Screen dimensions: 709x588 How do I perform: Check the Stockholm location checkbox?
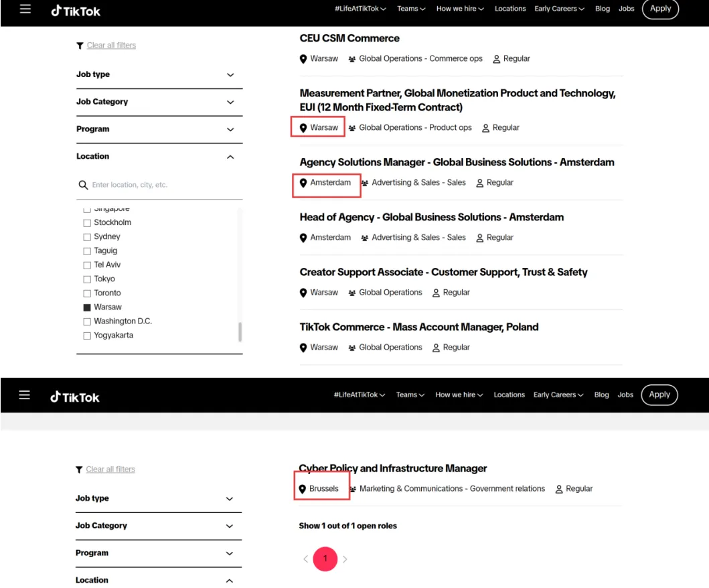tap(87, 222)
